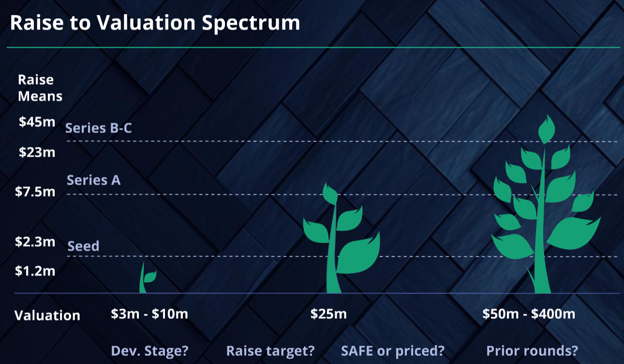624x364 pixels.
Task: Select the Series B-C label
Action: point(99,128)
